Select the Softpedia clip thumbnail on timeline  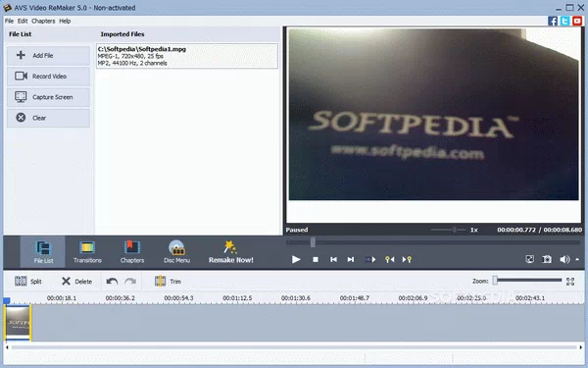[x=18, y=323]
